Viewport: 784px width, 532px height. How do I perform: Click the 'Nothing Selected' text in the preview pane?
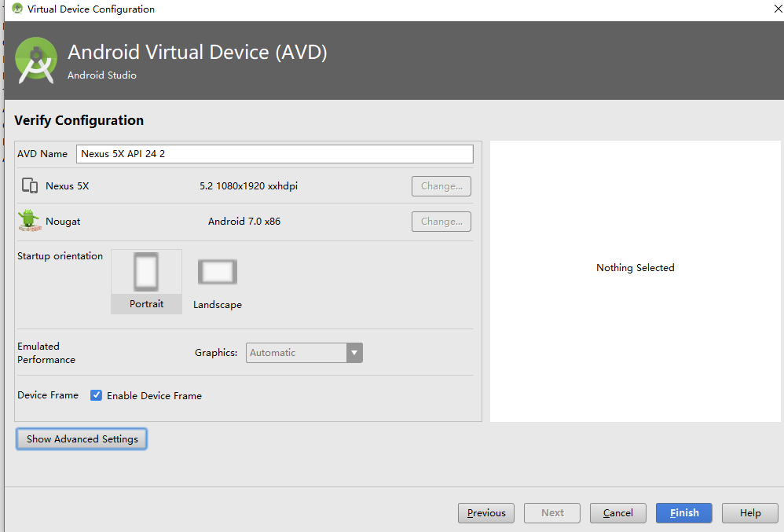[635, 268]
